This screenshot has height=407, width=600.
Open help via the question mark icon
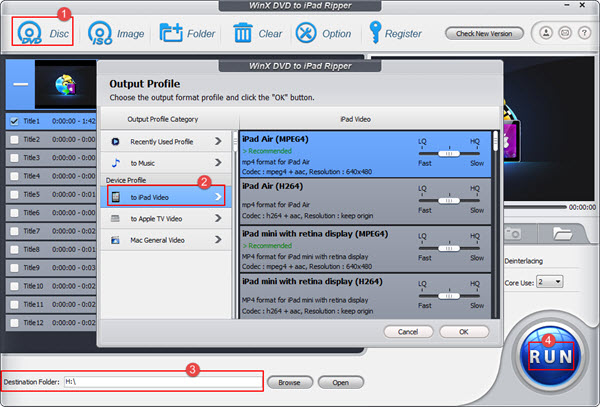pos(584,33)
